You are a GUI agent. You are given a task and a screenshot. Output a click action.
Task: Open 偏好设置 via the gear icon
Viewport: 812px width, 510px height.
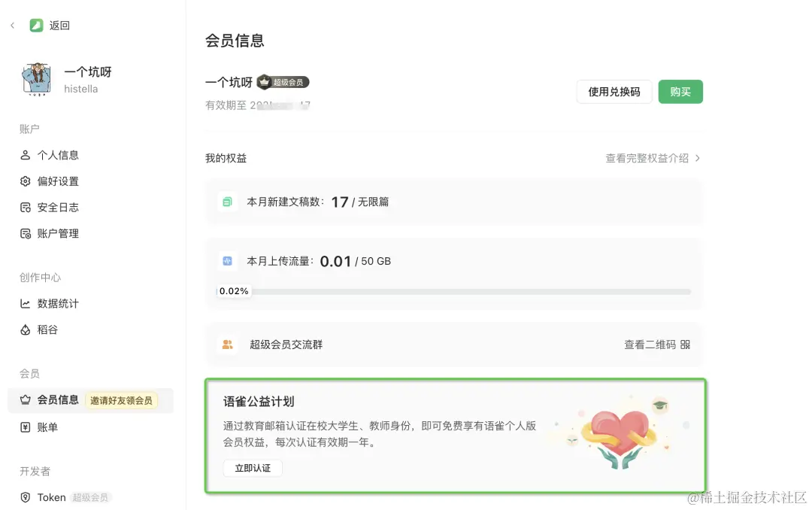tap(26, 181)
